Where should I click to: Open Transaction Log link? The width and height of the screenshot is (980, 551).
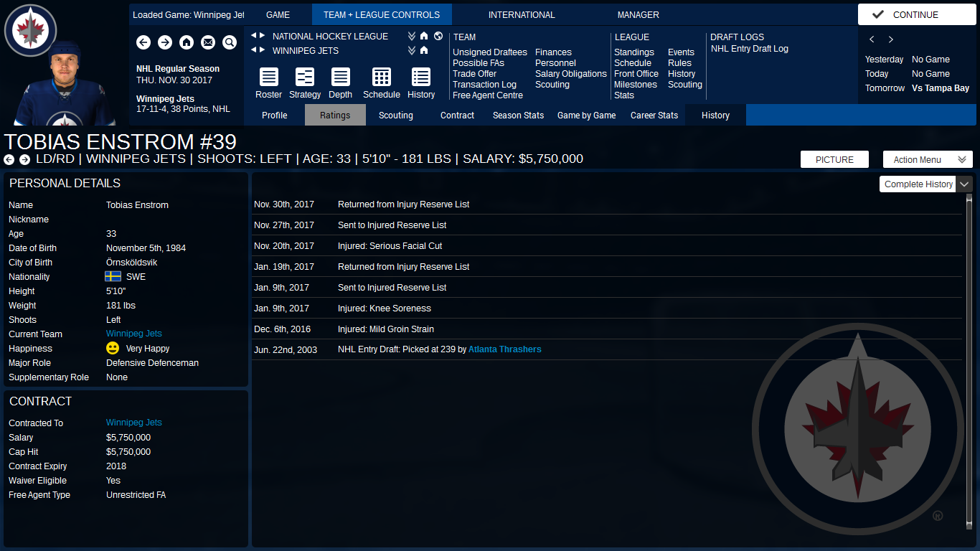coord(484,85)
